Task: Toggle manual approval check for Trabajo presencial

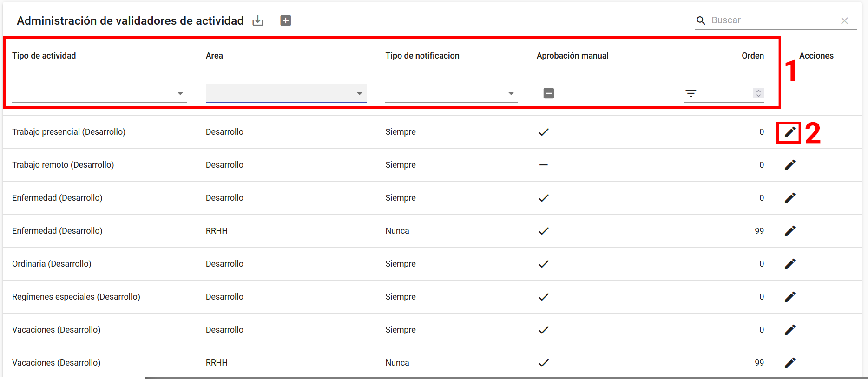Action: 543,132
